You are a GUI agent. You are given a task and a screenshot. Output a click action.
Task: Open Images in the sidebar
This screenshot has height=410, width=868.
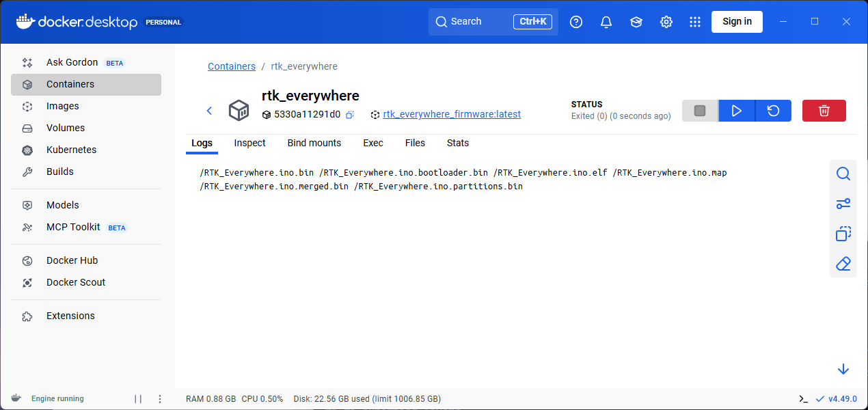[x=62, y=106]
